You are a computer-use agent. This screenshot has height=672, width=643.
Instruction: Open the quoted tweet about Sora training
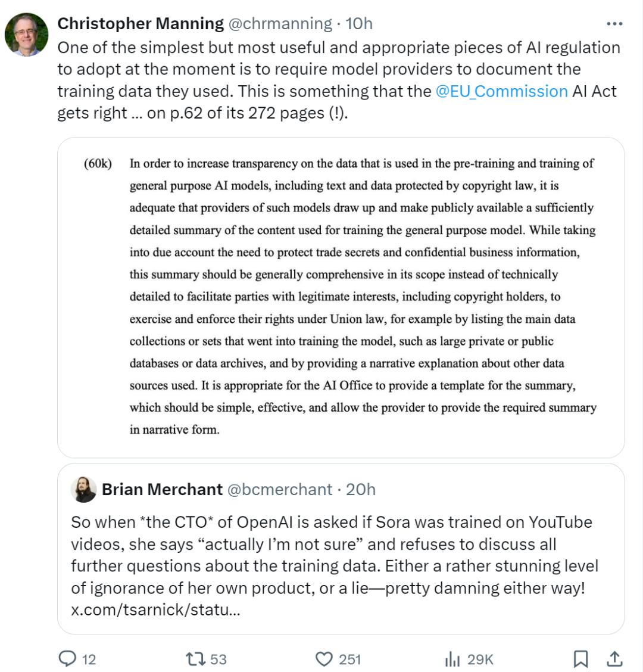point(341,549)
